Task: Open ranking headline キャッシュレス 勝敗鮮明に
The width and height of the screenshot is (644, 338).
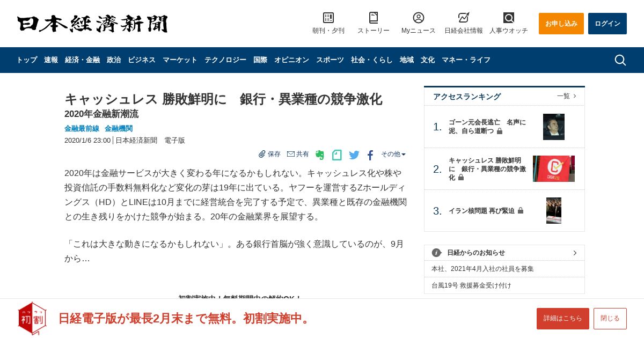Action: [487, 169]
